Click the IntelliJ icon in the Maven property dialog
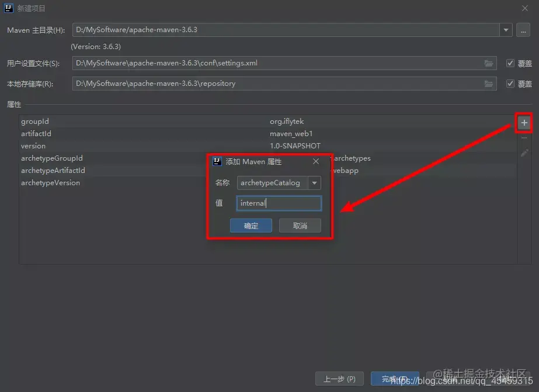Screen dimensions: 539x392 click(x=217, y=161)
